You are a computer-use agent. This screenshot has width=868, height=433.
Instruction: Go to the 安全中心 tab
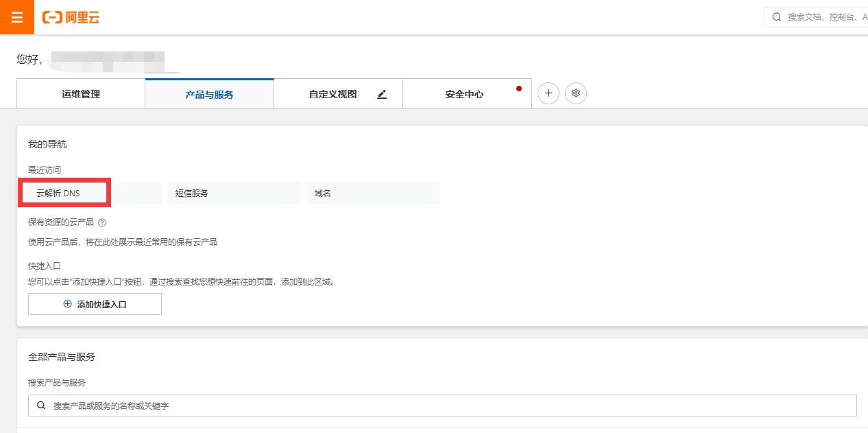tap(464, 94)
